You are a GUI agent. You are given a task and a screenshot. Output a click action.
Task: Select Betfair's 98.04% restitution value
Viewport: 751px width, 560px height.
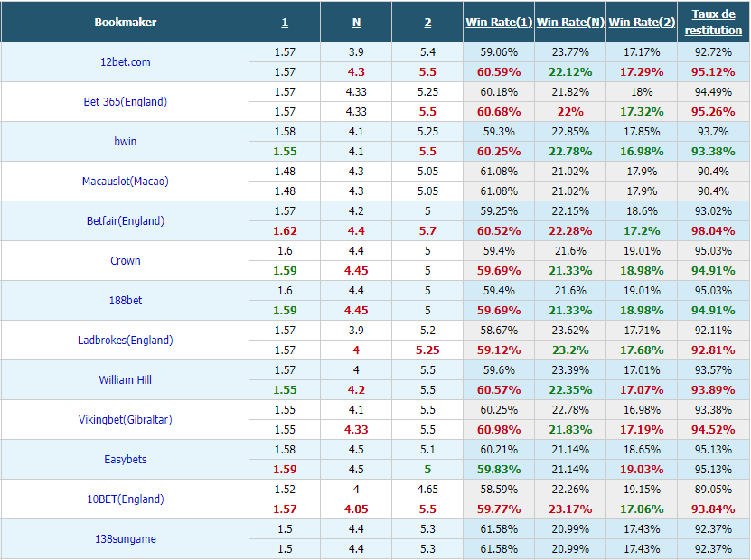click(x=713, y=230)
